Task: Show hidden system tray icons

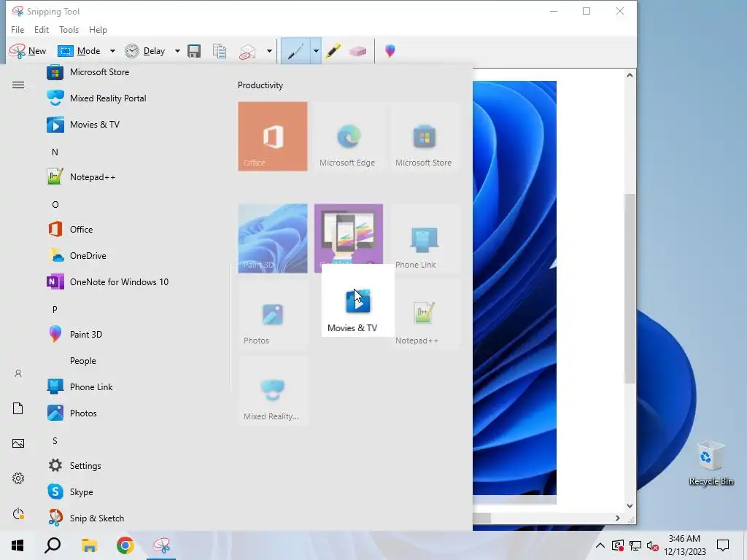Action: (x=600, y=545)
